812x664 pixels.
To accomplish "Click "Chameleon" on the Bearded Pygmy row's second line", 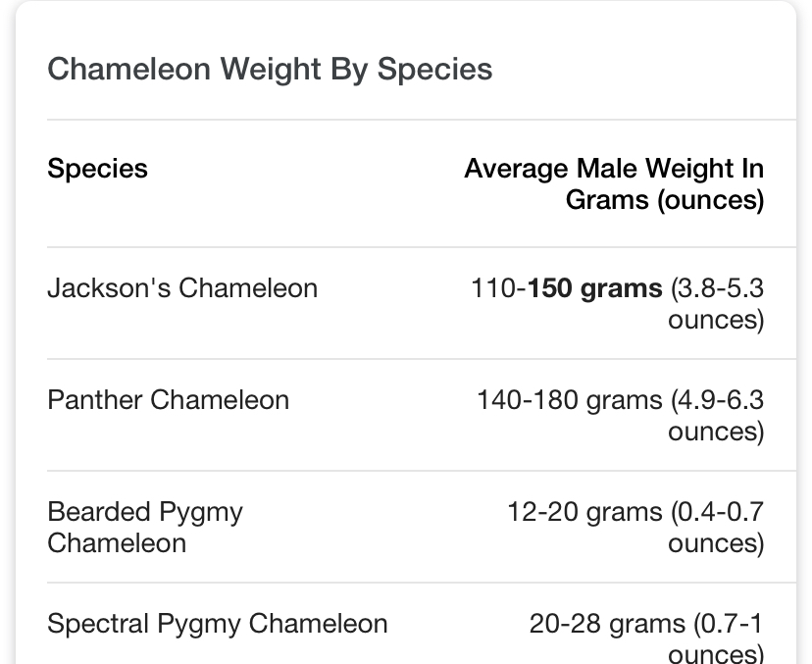I will point(117,543).
